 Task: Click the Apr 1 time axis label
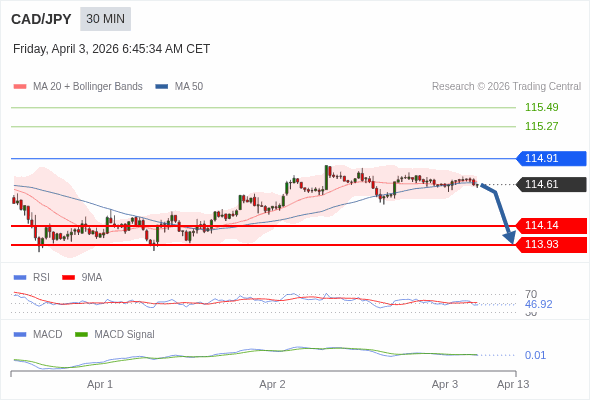(x=100, y=385)
